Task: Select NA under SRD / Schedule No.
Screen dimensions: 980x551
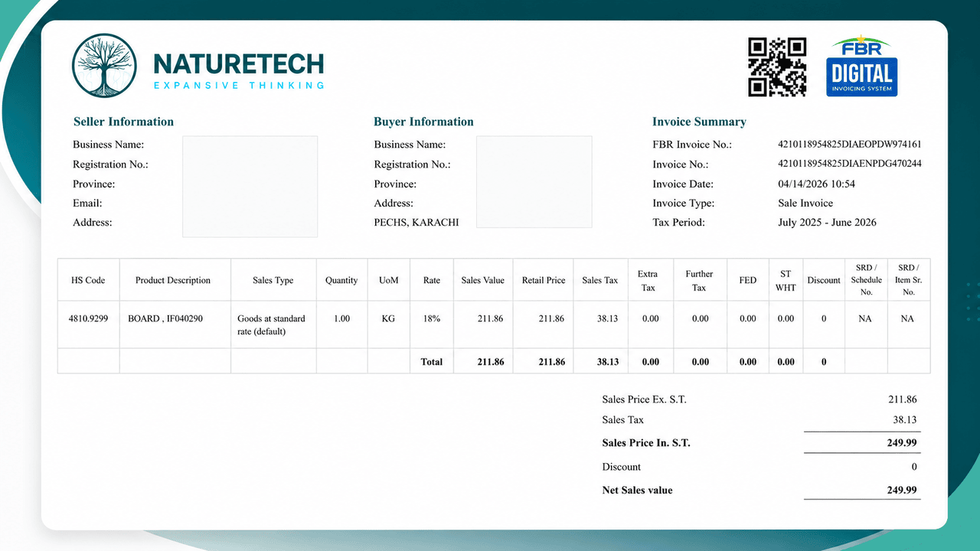Action: [x=865, y=318]
